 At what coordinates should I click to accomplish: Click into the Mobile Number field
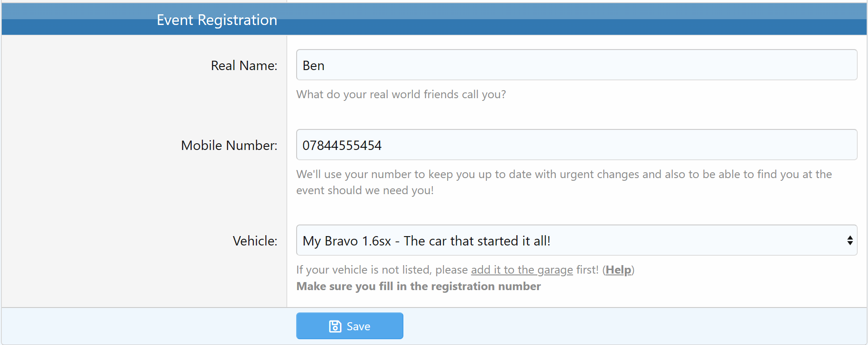(x=576, y=145)
